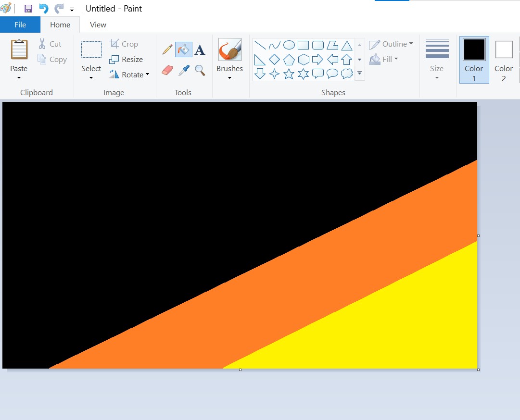Select the Eraser tool
This screenshot has width=520, height=420.
167,70
